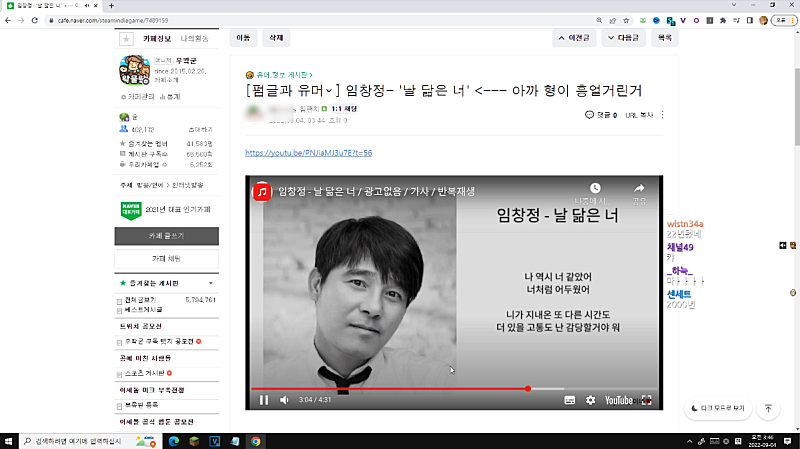The width and height of the screenshot is (800, 449).
Task: Click the 카페 글쓰기 button
Action: [x=166, y=236]
